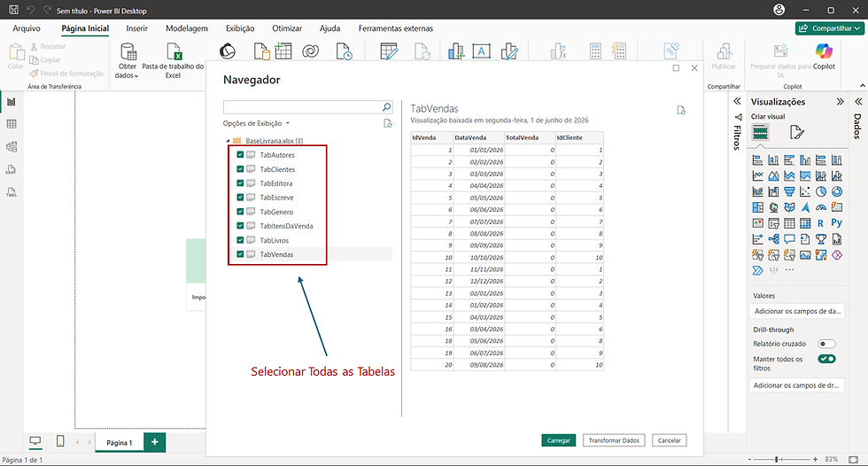Open the user account icon in title bar
Viewport: 868px width, 466px height.
click(779, 10)
